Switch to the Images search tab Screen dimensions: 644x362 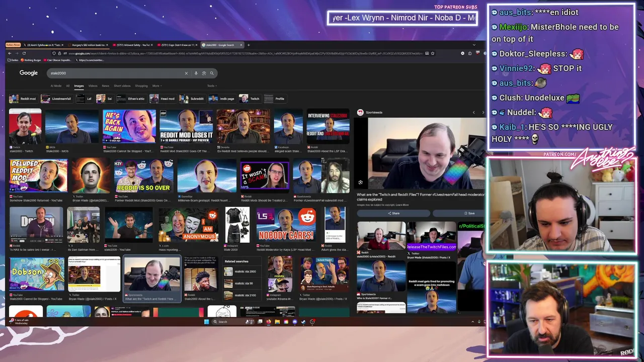79,86
